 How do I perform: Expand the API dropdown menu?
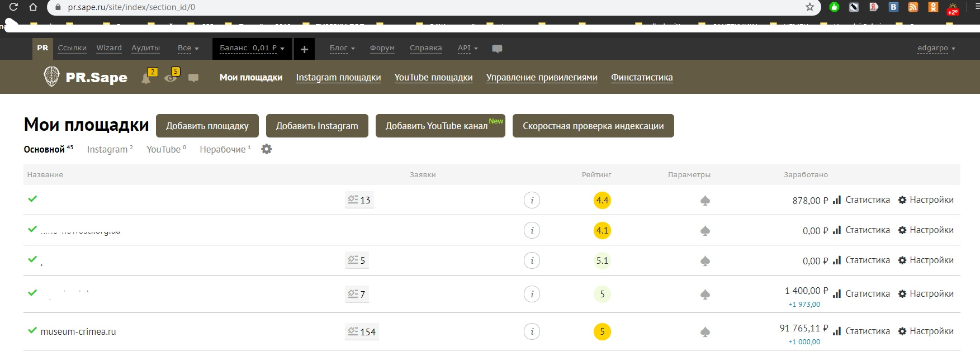468,48
